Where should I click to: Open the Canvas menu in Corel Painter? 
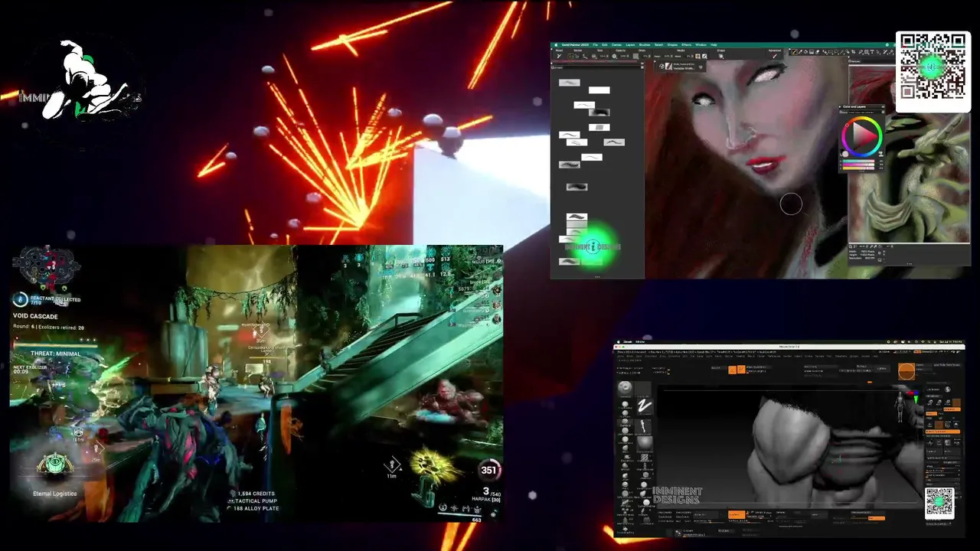616,45
